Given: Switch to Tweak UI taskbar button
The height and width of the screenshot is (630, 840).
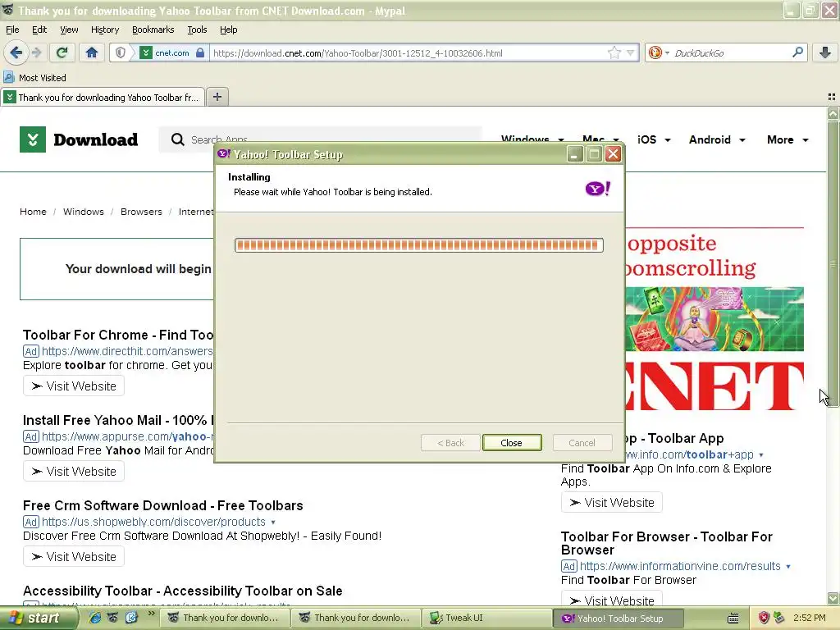Looking at the screenshot, I should 486,619.
